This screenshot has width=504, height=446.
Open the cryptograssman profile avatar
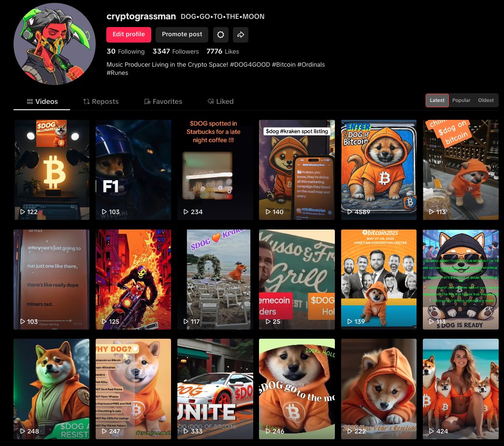55,44
